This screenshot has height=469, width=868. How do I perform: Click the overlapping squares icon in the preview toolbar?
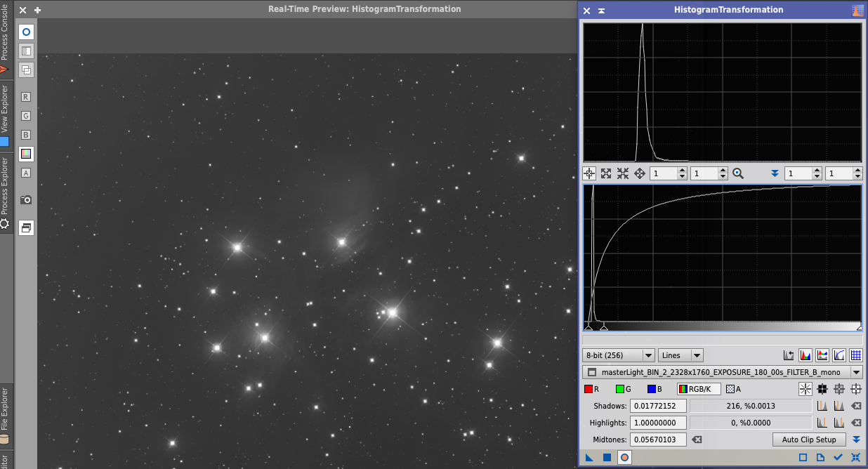pos(26,70)
